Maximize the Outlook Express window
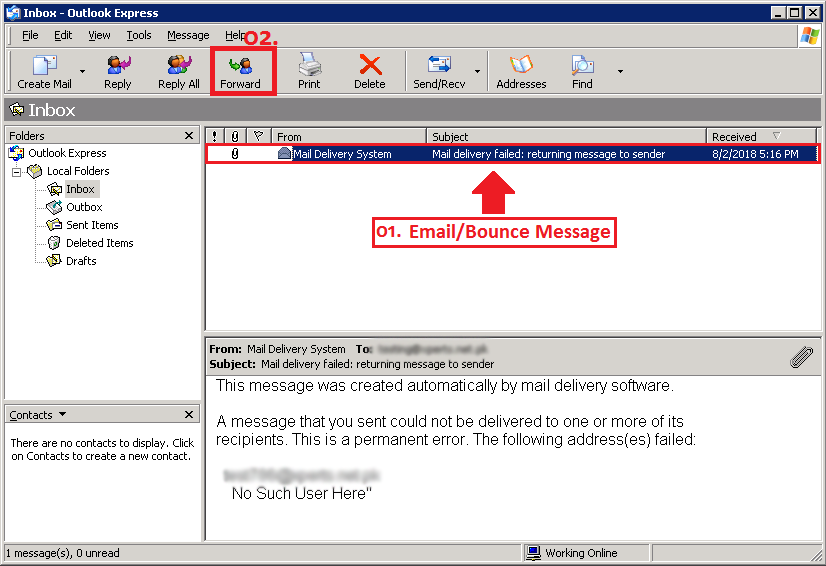Image resolution: width=826 pixels, height=566 pixels. 795,13
